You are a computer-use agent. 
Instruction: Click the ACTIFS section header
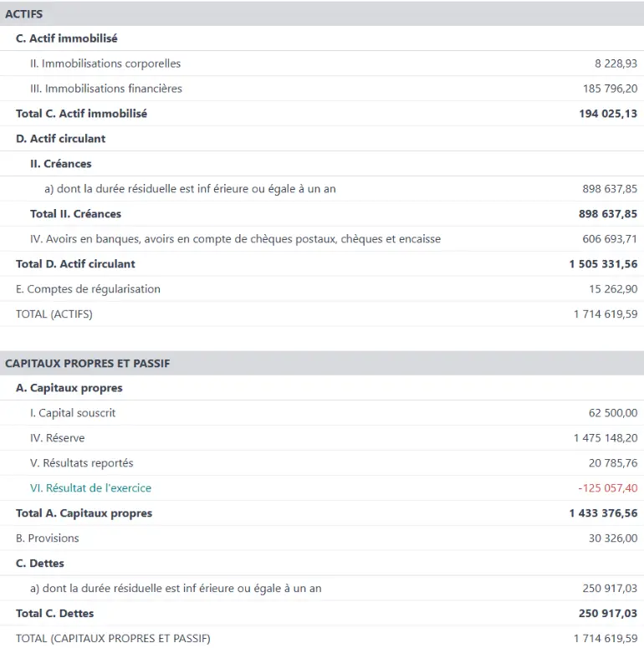pos(24,14)
